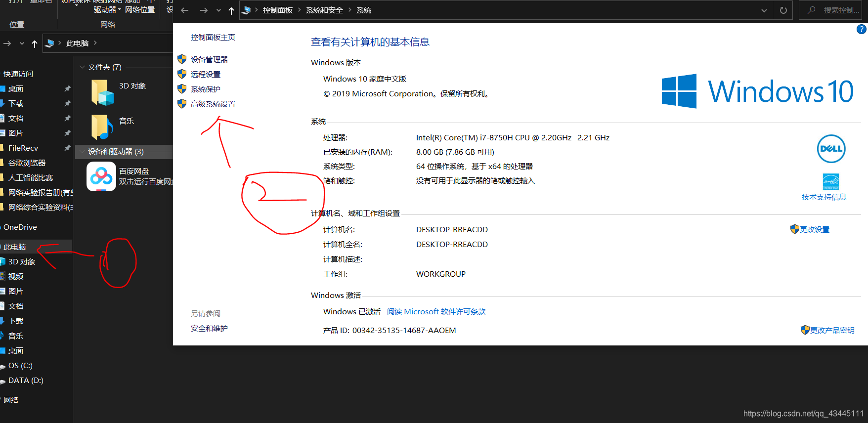Click the shield icon beside 远程设置

pyautogui.click(x=182, y=74)
